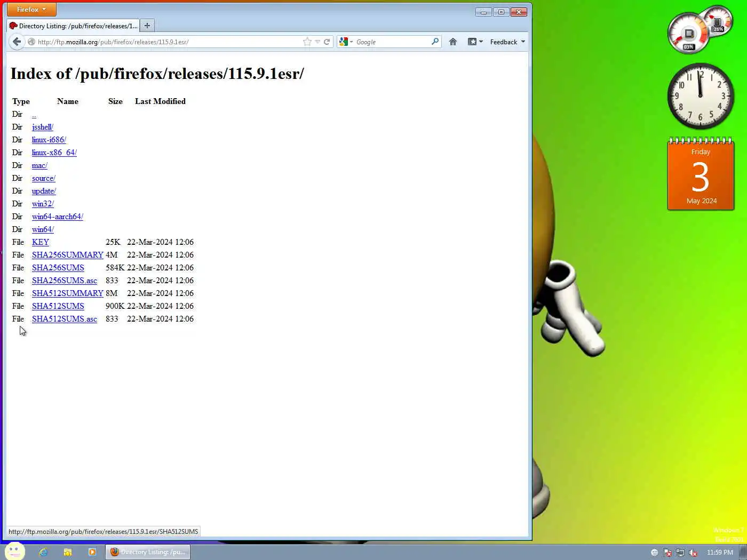Image resolution: width=747 pixels, height=560 pixels.
Task: Click the 900K size value
Action: point(115,306)
